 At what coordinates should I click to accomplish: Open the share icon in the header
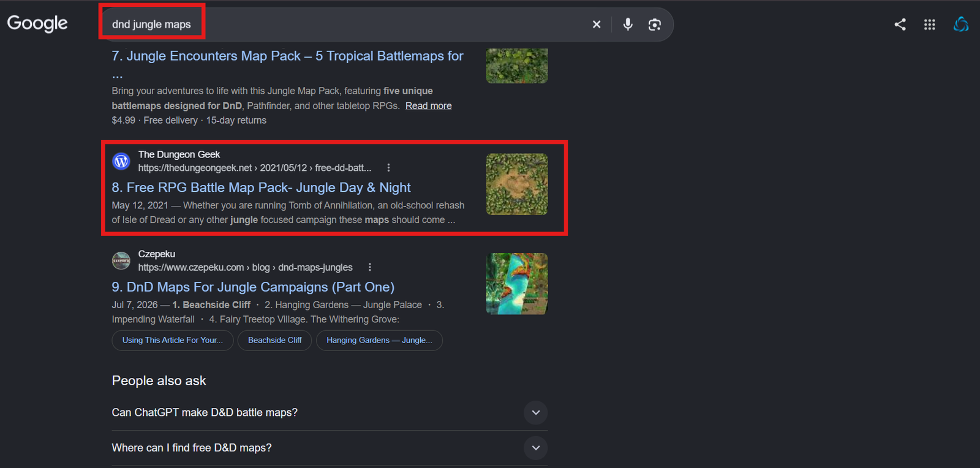(x=900, y=25)
